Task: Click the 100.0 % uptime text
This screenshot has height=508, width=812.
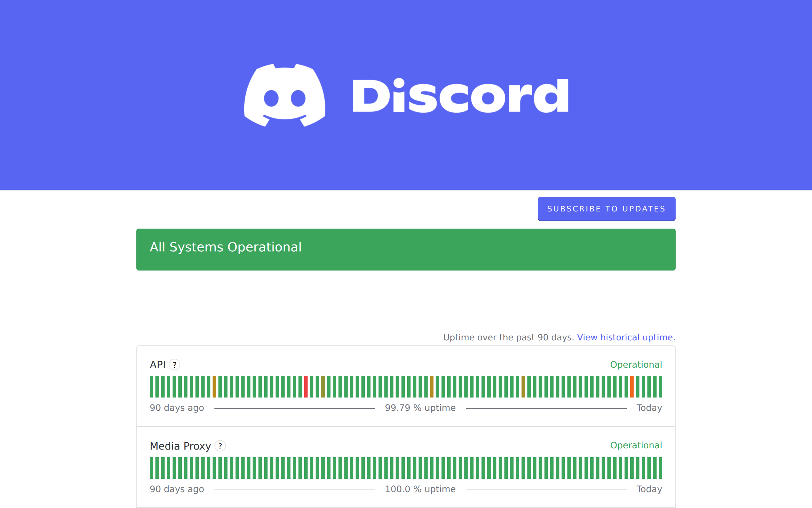Action: coord(420,489)
